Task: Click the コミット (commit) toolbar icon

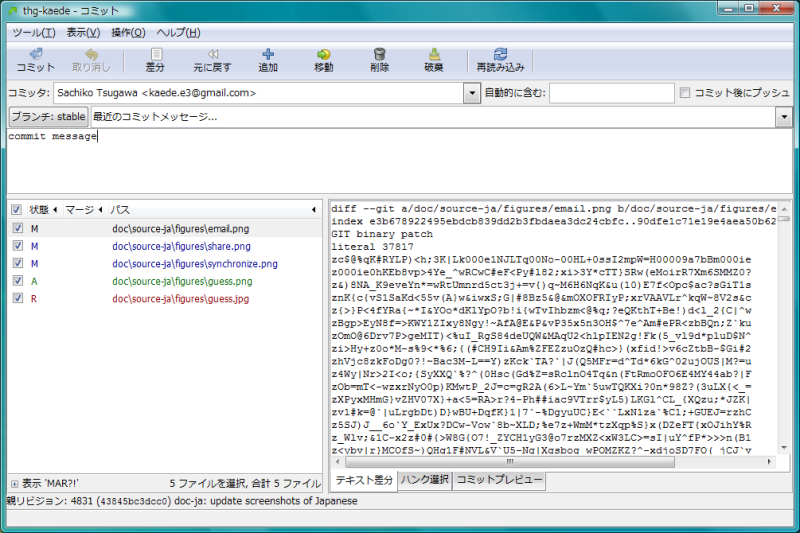Action: click(x=36, y=55)
